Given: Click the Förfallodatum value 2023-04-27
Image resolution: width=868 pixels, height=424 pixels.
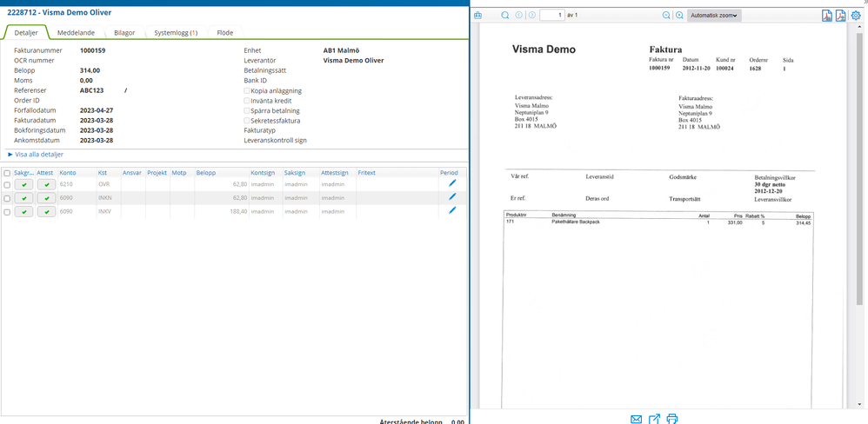Looking at the screenshot, I should pos(97,110).
